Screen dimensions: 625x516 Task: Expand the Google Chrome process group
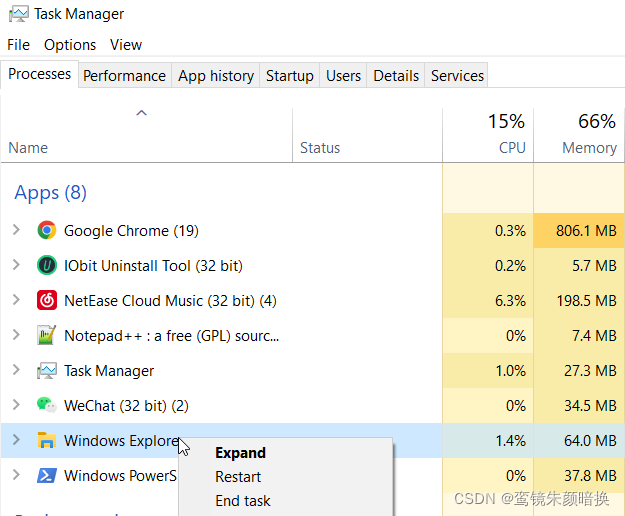coord(16,230)
